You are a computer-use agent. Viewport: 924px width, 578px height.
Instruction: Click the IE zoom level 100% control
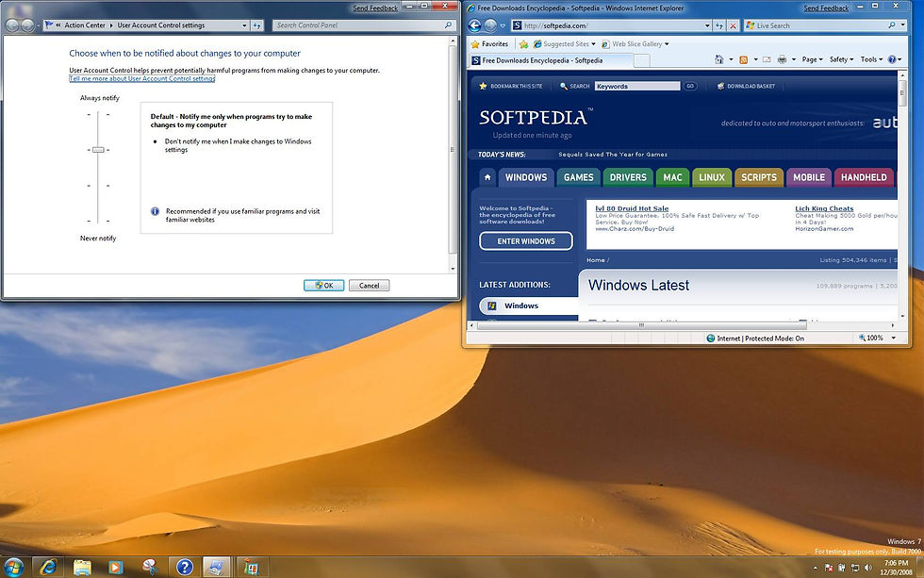click(x=877, y=339)
